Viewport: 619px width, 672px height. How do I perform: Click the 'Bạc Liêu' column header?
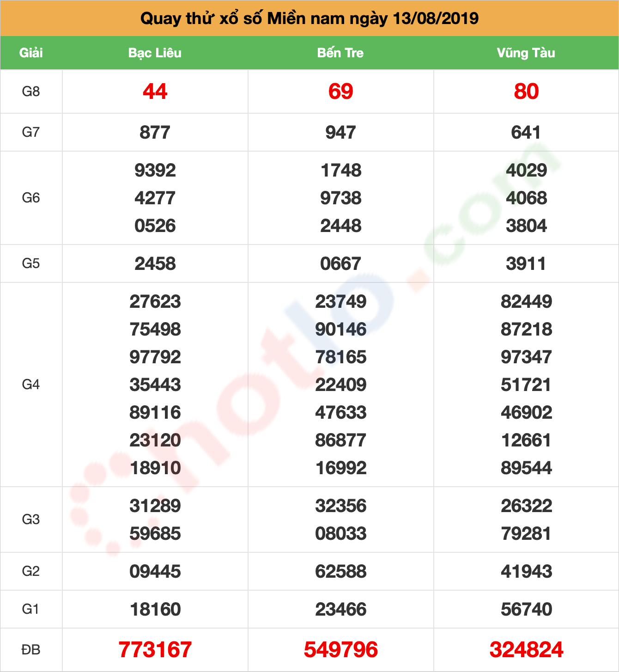tap(155, 53)
